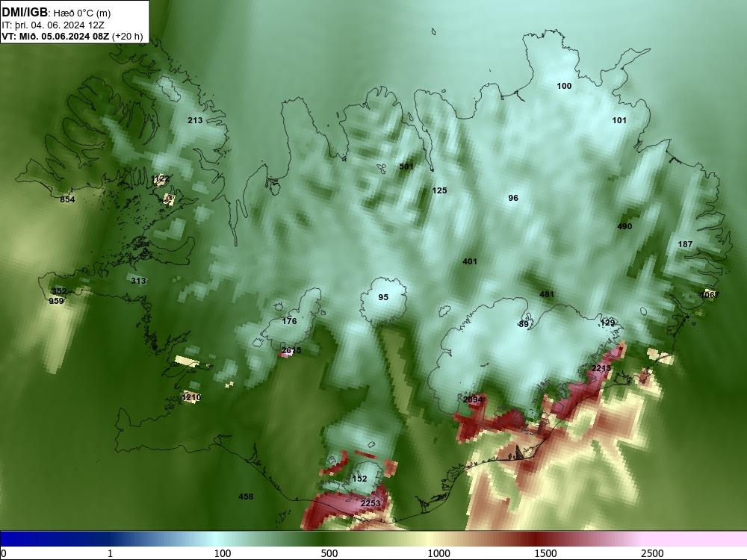747x560 pixels.
Task: Select the 101 map value
Action: point(619,120)
